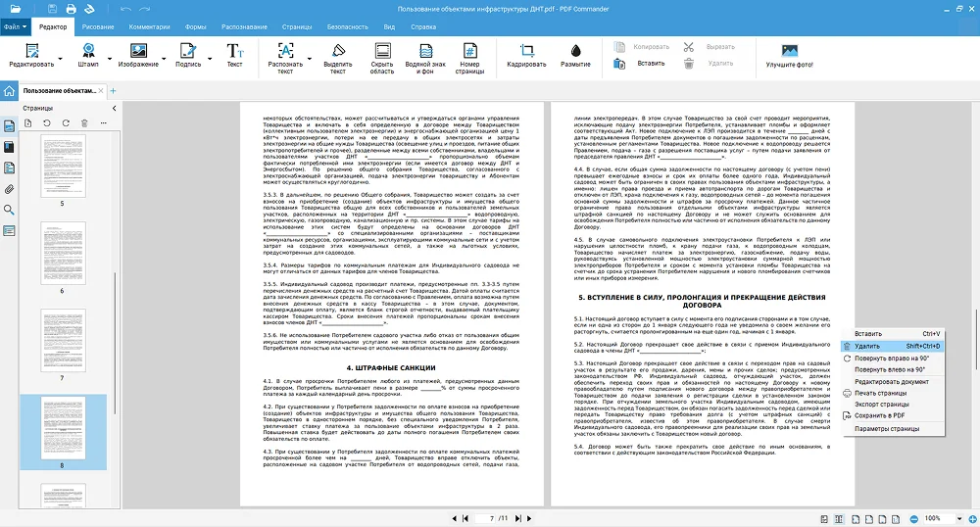
Task: Open the Stamp (Штамп) tool
Action: [87, 56]
